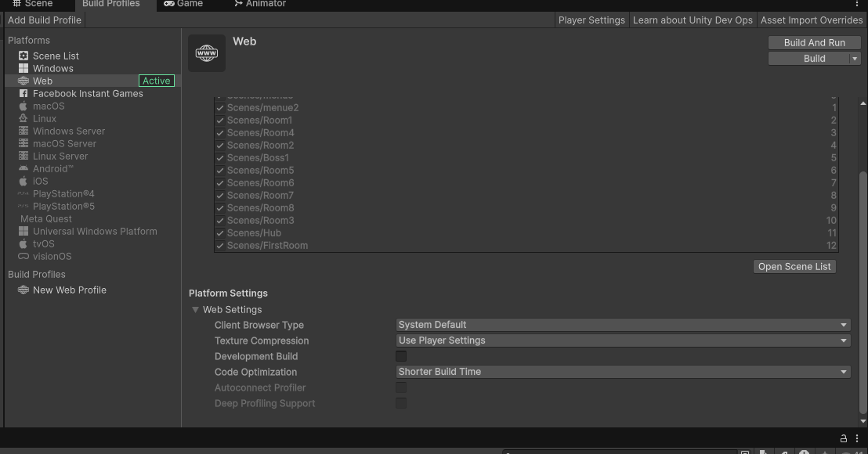The height and width of the screenshot is (454, 868).
Task: Open the Client Browser Type dropdown
Action: click(624, 325)
